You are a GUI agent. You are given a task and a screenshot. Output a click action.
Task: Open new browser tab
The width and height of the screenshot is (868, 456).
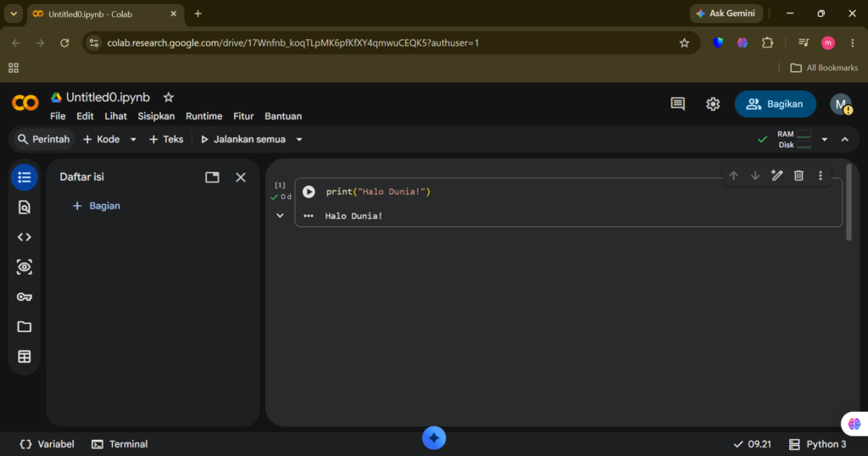click(198, 14)
